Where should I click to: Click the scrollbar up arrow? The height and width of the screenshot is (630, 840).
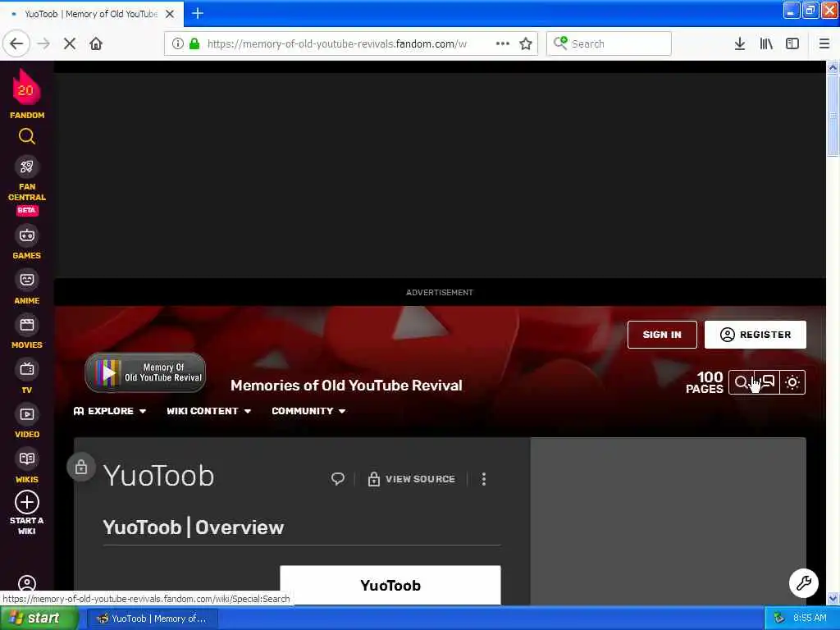pos(833,68)
